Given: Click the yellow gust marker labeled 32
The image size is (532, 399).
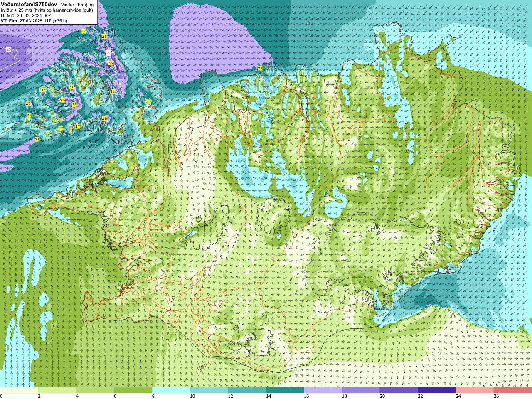Looking at the screenshot, I should (x=43, y=90).
